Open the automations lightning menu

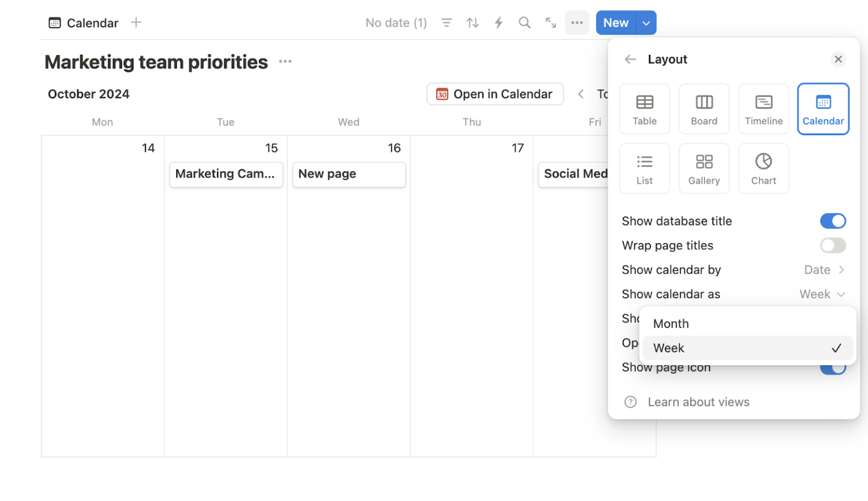[x=498, y=23]
